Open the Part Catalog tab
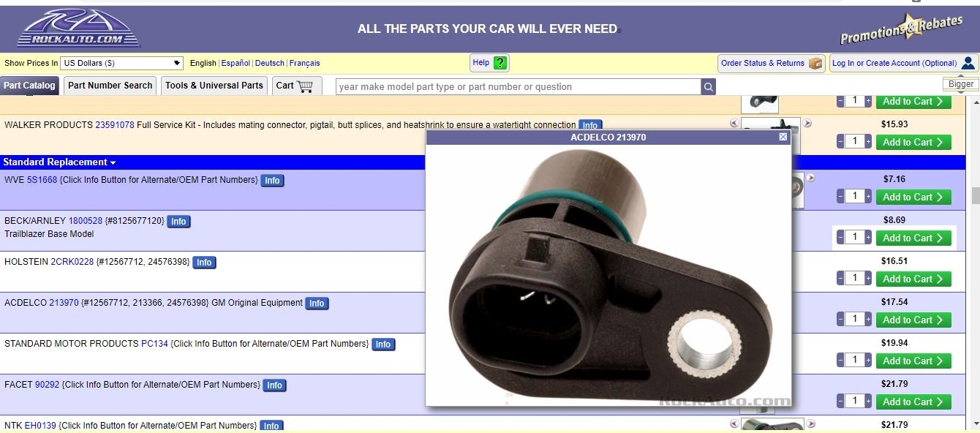Screen dimensions: 980x433 click(x=29, y=86)
